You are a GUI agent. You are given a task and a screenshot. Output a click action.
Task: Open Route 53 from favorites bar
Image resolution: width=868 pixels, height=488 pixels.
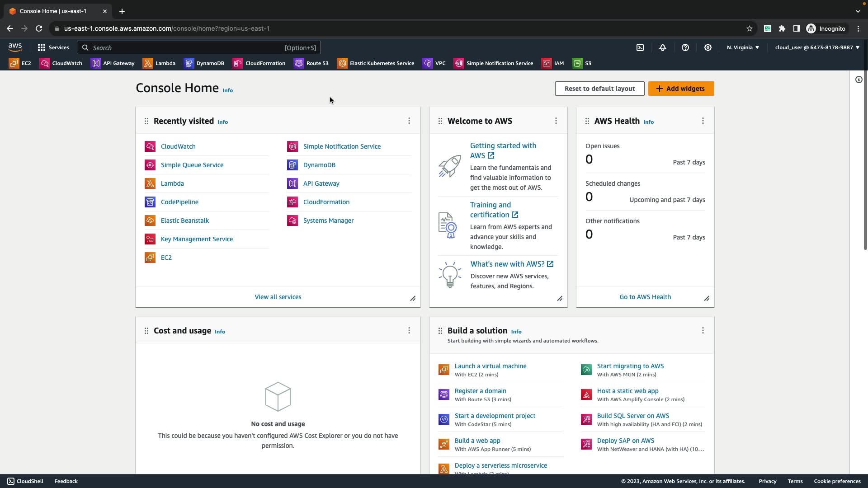click(311, 63)
